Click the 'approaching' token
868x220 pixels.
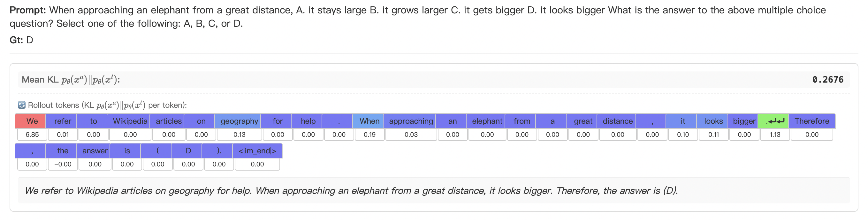point(411,121)
